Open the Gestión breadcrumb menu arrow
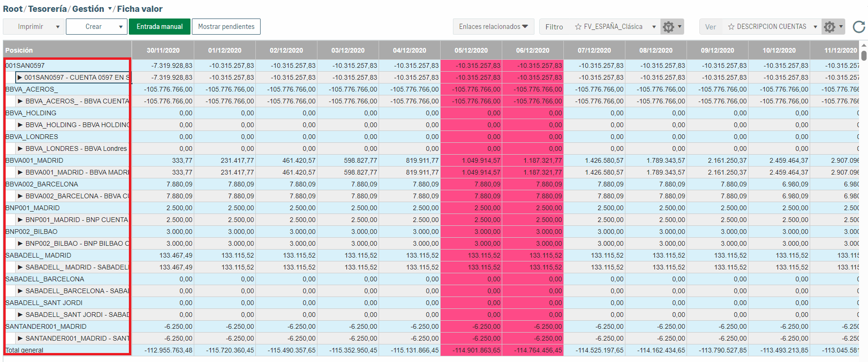 pos(110,9)
